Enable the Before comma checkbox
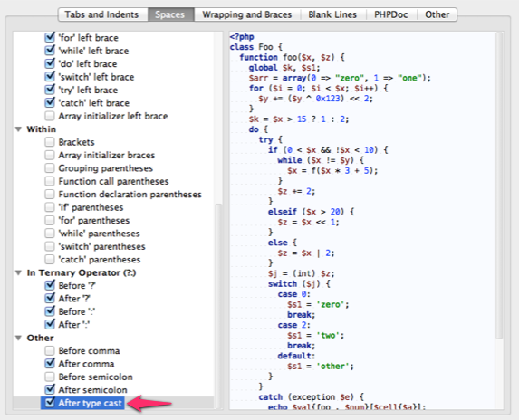This screenshot has height=420, width=519. point(50,350)
